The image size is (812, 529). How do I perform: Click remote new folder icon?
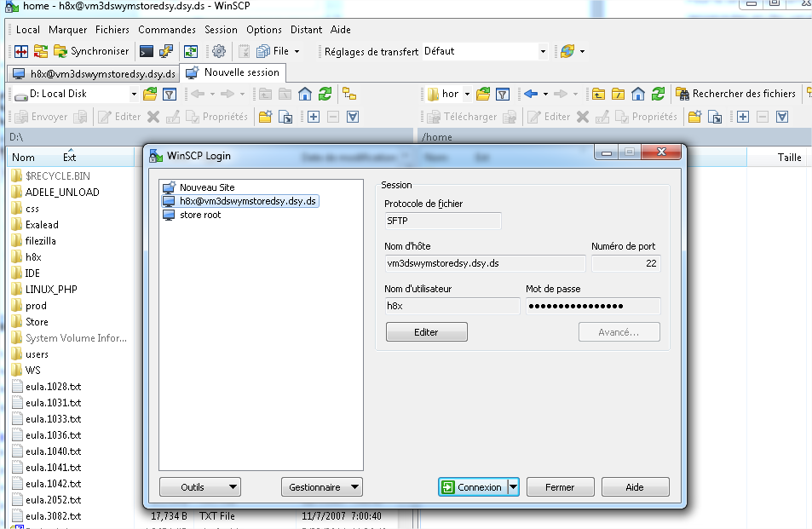pos(695,117)
